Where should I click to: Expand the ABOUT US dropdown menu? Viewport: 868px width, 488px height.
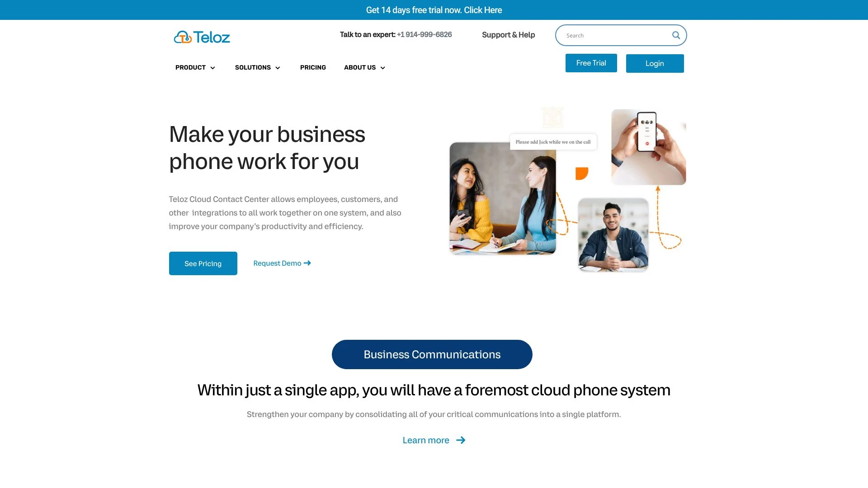[365, 67]
